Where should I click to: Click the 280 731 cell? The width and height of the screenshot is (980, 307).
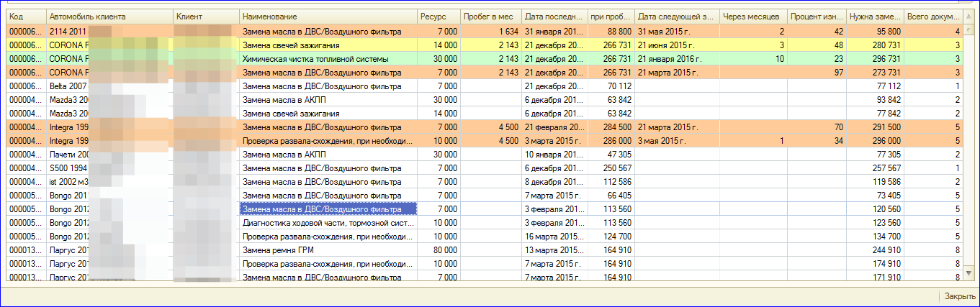875,45
